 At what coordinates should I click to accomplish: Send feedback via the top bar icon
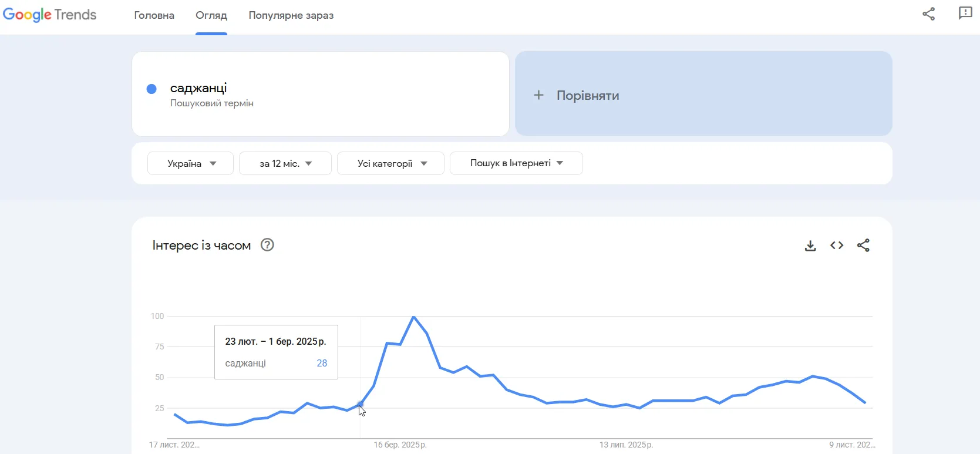pos(964,14)
